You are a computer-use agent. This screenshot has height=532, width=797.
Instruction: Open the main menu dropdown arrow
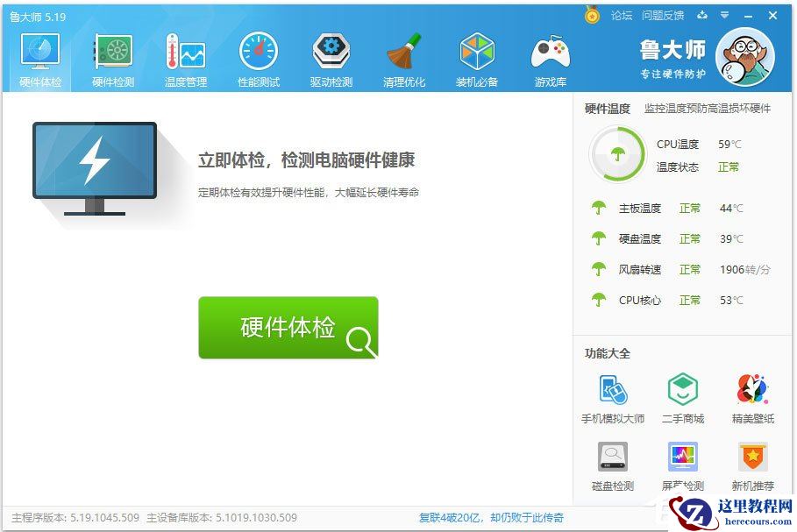(x=725, y=15)
